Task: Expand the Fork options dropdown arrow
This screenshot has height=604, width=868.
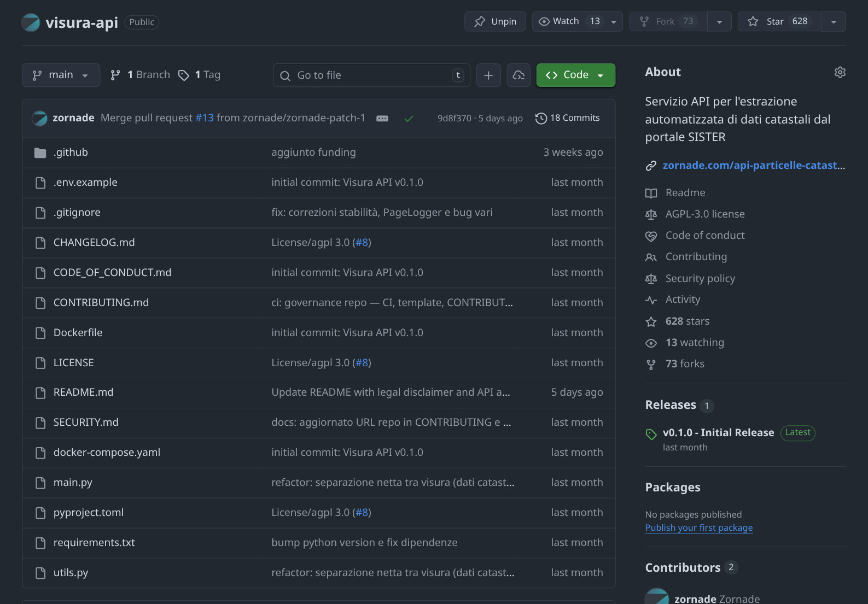Action: pyautogui.click(x=719, y=21)
